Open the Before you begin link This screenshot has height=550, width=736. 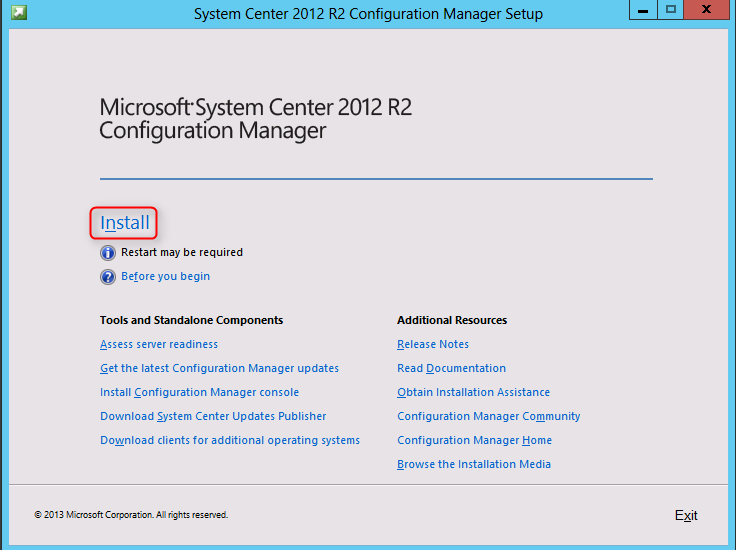[x=165, y=276]
